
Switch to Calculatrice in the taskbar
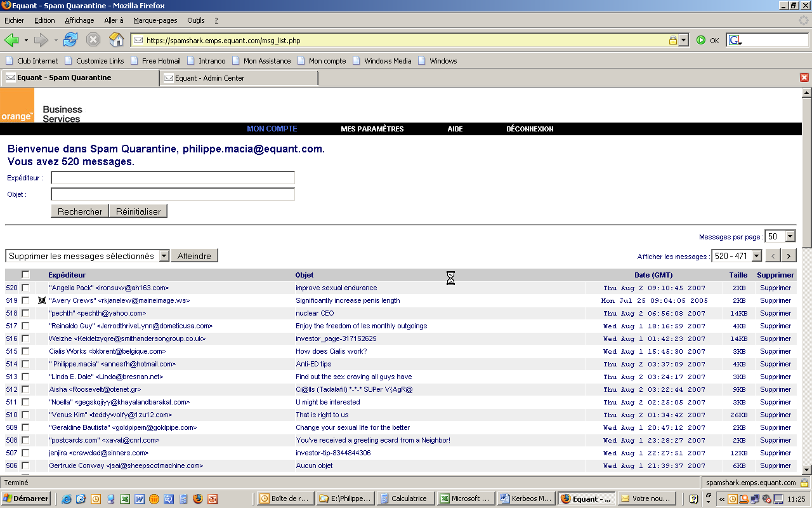(406, 498)
